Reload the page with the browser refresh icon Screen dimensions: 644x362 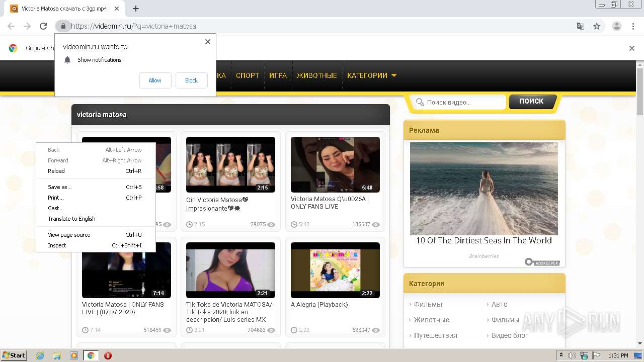click(x=43, y=26)
